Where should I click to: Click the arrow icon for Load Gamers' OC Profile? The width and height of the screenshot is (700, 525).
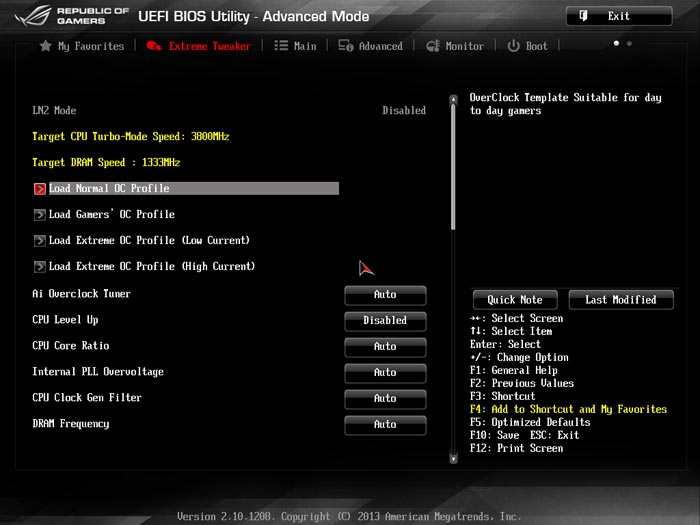click(x=39, y=214)
